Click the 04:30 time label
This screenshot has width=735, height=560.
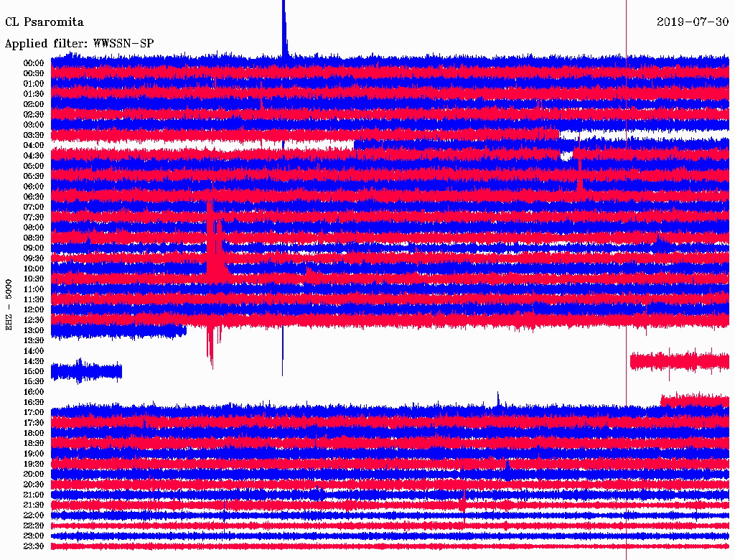(x=34, y=156)
